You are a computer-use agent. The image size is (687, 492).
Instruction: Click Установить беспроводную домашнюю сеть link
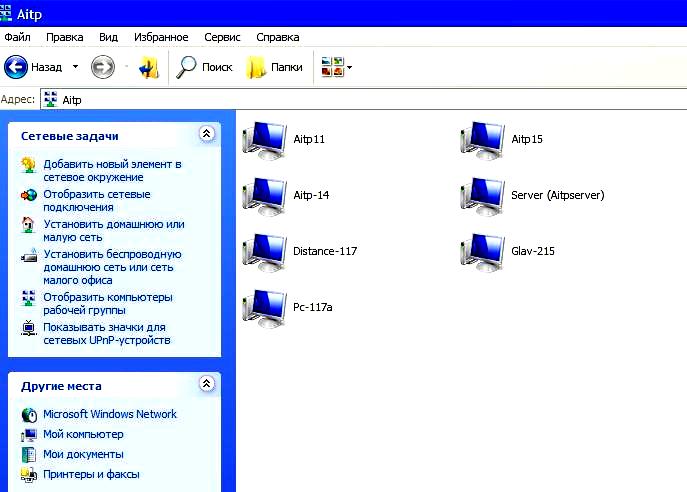112,267
